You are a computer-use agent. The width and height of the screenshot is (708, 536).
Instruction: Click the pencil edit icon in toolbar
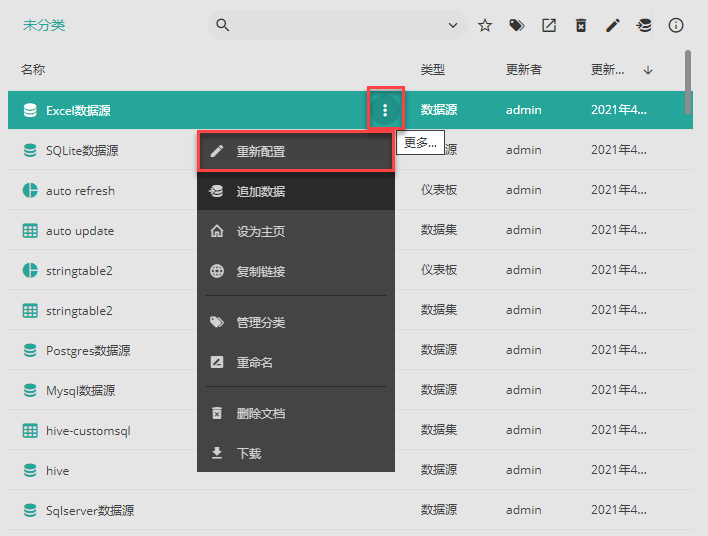point(613,25)
